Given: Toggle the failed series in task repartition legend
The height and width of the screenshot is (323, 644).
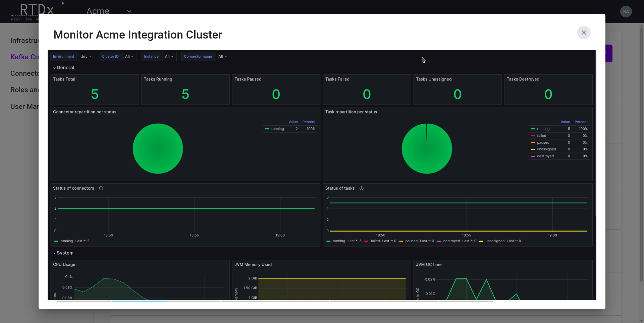Looking at the screenshot, I should pyautogui.click(x=541, y=136).
